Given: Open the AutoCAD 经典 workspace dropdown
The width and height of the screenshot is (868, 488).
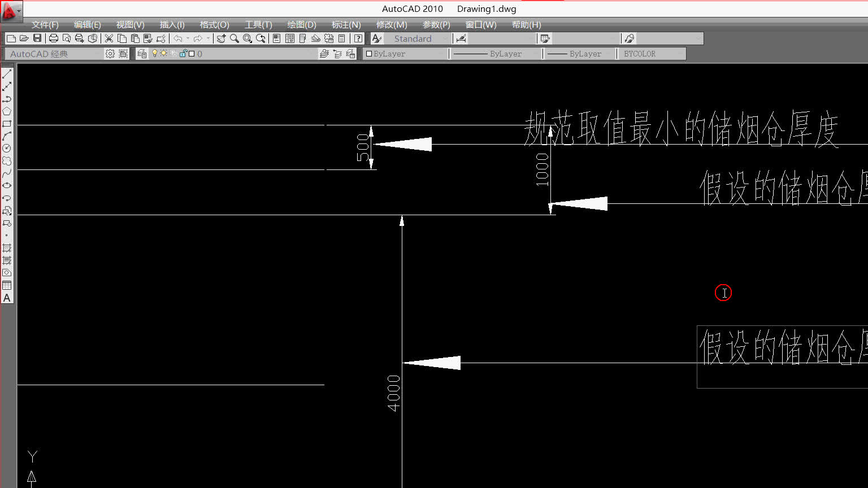Looking at the screenshot, I should [54, 54].
